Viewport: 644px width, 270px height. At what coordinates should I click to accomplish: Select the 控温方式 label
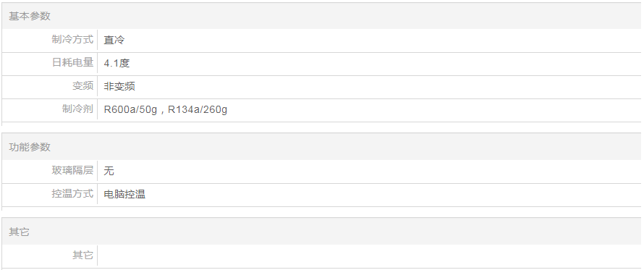(72, 193)
